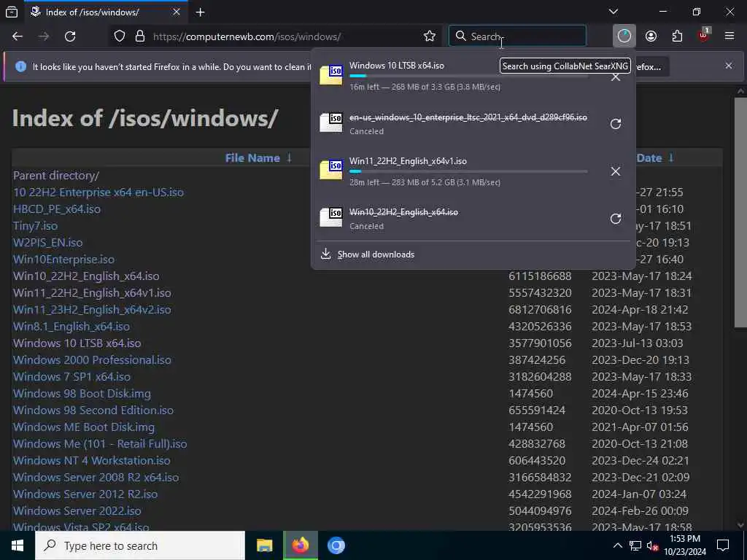
Task: Cancel the Windows 10 LTSB x64.iso download
Action: click(616, 77)
